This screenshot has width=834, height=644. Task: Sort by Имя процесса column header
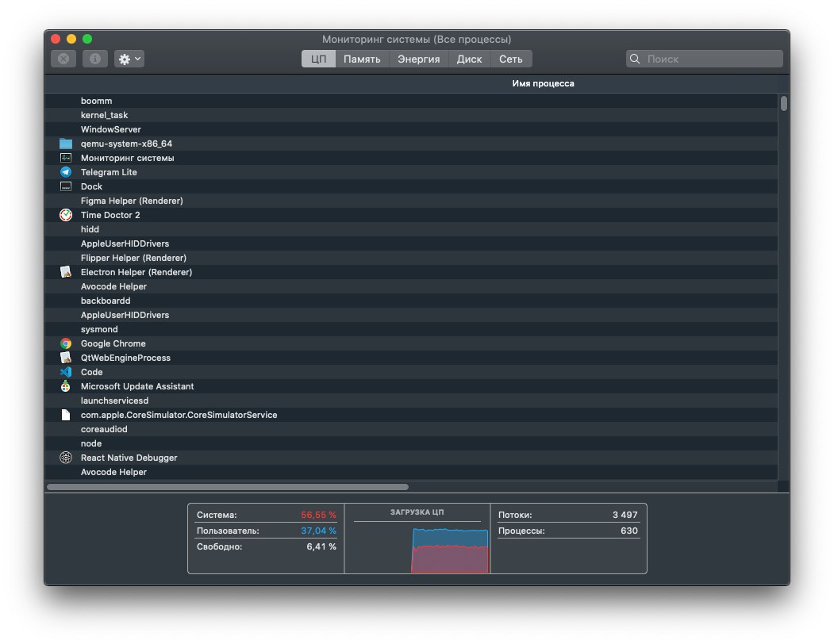(x=543, y=83)
